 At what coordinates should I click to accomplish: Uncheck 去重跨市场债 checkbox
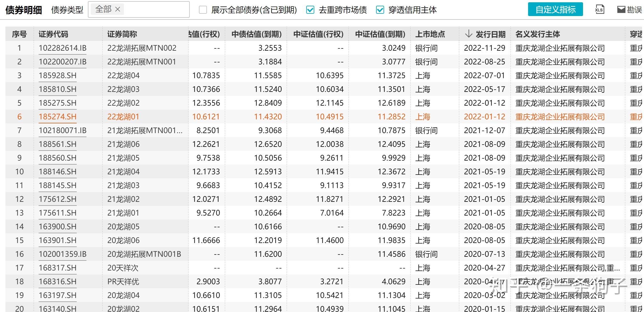[310, 10]
